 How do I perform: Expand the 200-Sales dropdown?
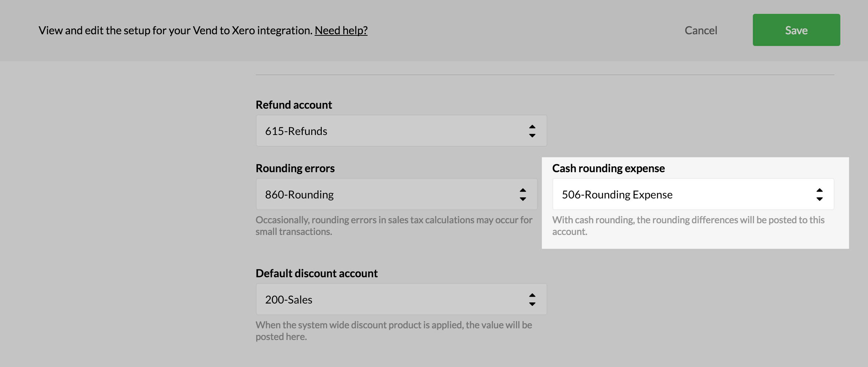394,300
